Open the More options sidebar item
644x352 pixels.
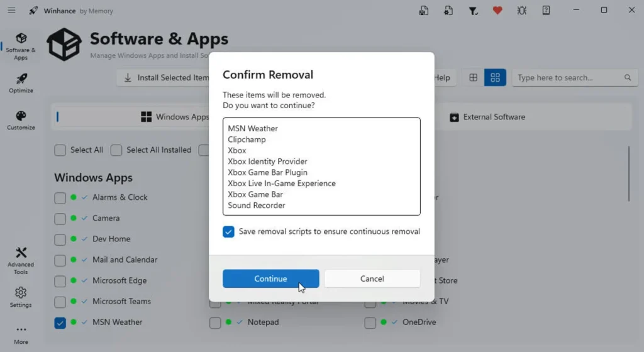(21, 335)
